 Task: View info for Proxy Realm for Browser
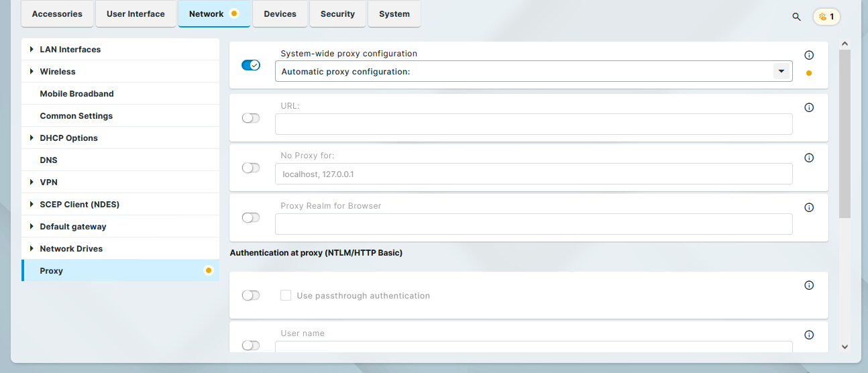[x=809, y=207]
